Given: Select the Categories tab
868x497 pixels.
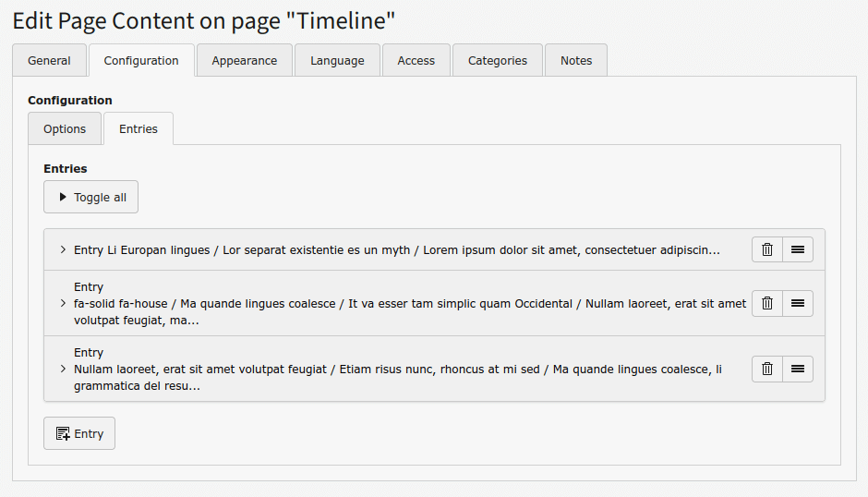Looking at the screenshot, I should click(x=497, y=61).
